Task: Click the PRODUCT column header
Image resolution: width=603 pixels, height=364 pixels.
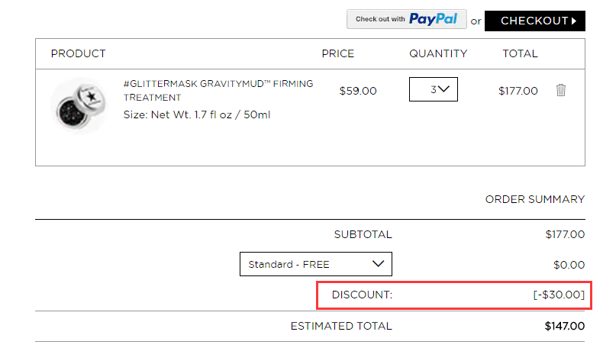Action: (78, 53)
